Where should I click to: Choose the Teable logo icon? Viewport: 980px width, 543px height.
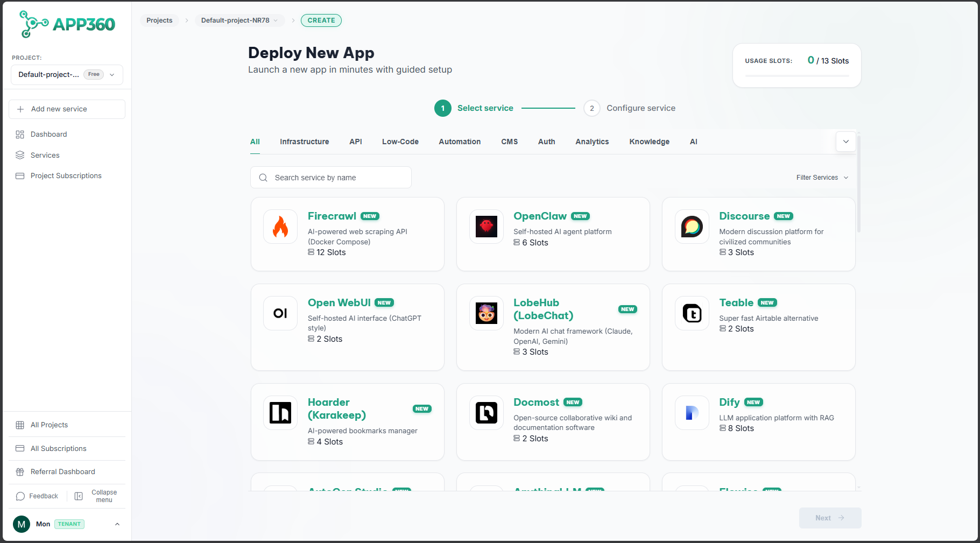coord(692,313)
